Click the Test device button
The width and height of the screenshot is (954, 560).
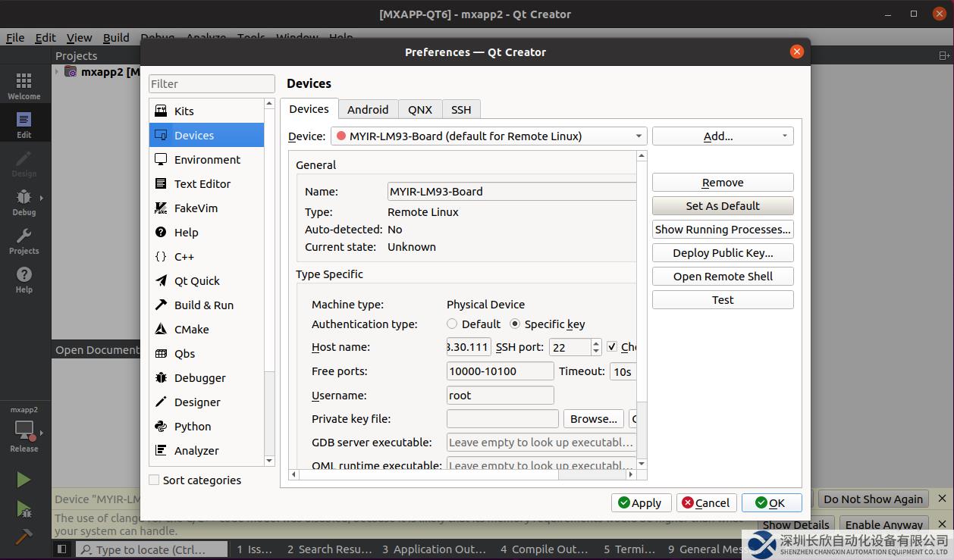pyautogui.click(x=723, y=300)
